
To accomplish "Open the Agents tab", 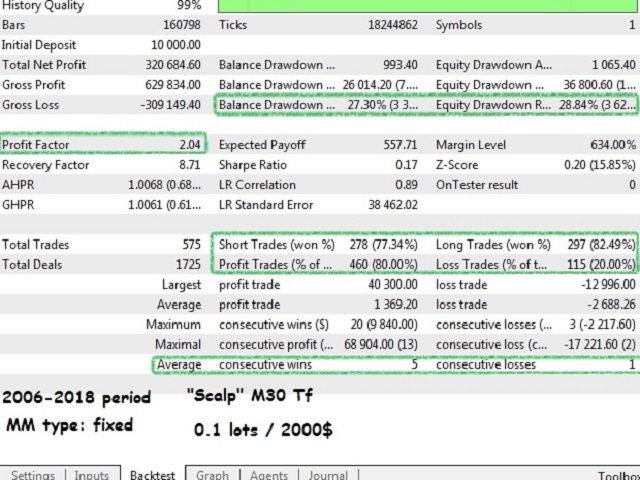I will coord(268,474).
